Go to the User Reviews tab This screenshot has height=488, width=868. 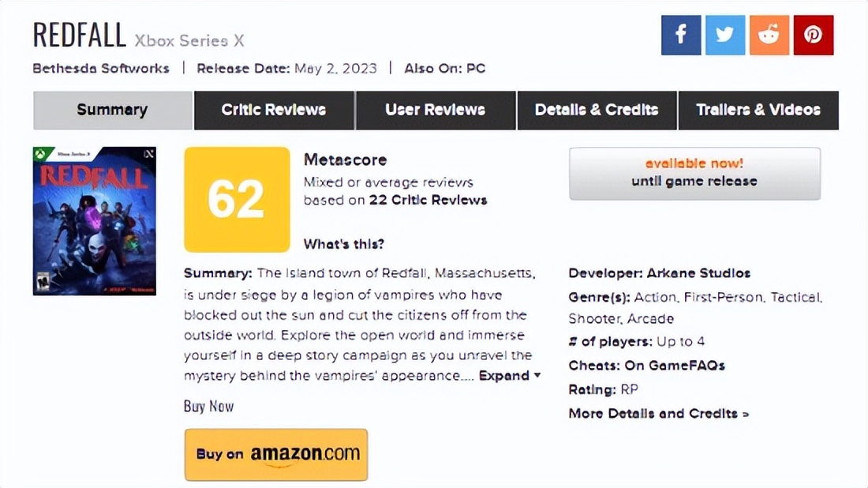[x=436, y=111]
